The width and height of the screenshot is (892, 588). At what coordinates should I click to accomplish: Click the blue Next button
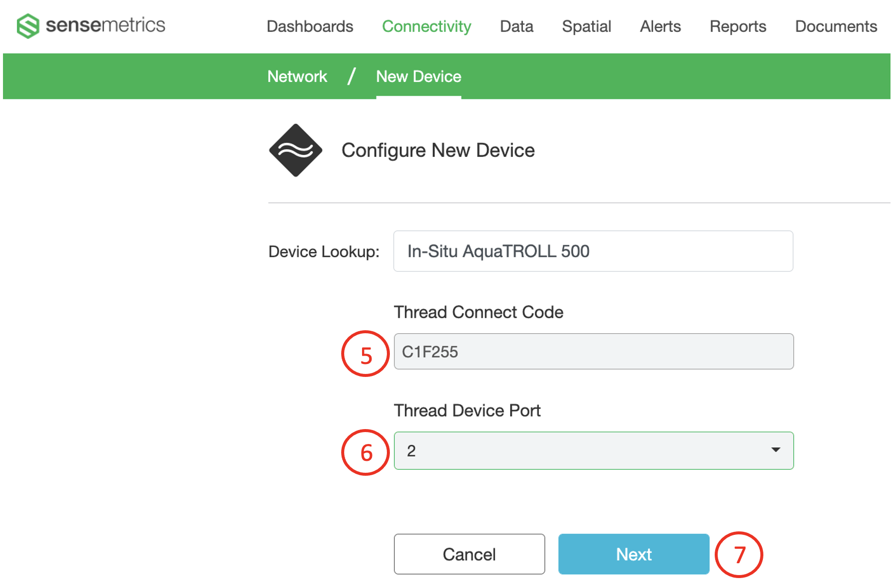[634, 554]
